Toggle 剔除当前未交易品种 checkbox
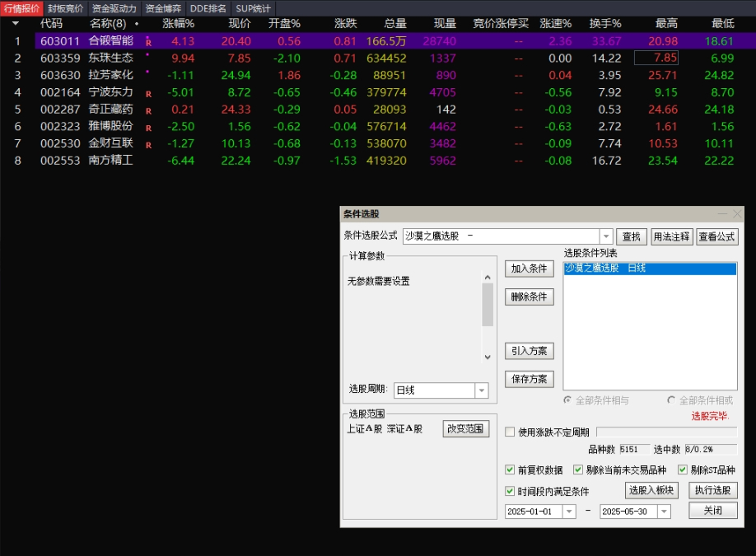The height and width of the screenshot is (556, 756). pyautogui.click(x=577, y=470)
